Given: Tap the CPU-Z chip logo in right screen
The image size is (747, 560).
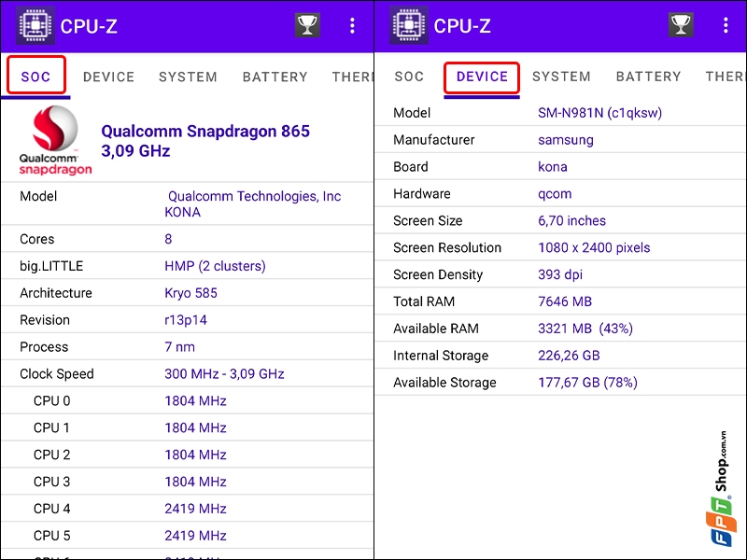Looking at the screenshot, I should click(x=409, y=26).
